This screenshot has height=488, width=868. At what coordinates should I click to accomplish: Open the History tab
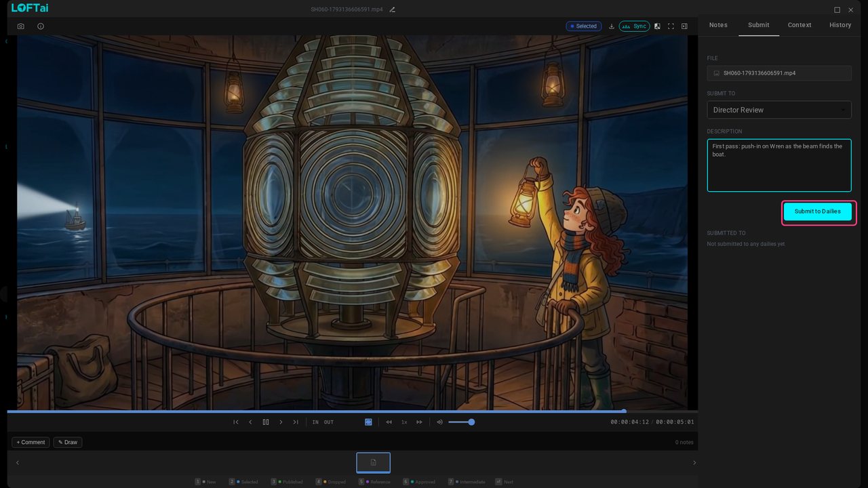(x=840, y=25)
